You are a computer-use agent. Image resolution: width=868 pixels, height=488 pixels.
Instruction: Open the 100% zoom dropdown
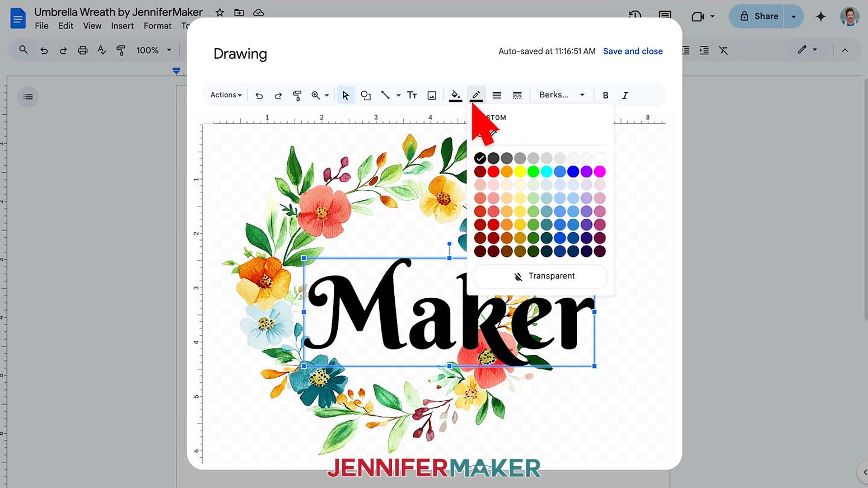pyautogui.click(x=153, y=50)
